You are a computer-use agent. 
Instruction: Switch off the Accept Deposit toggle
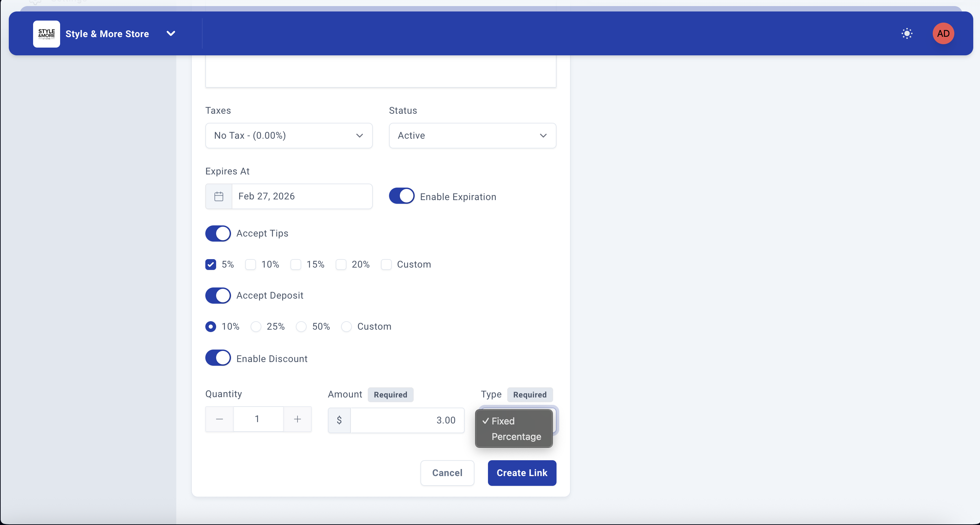[218, 295]
